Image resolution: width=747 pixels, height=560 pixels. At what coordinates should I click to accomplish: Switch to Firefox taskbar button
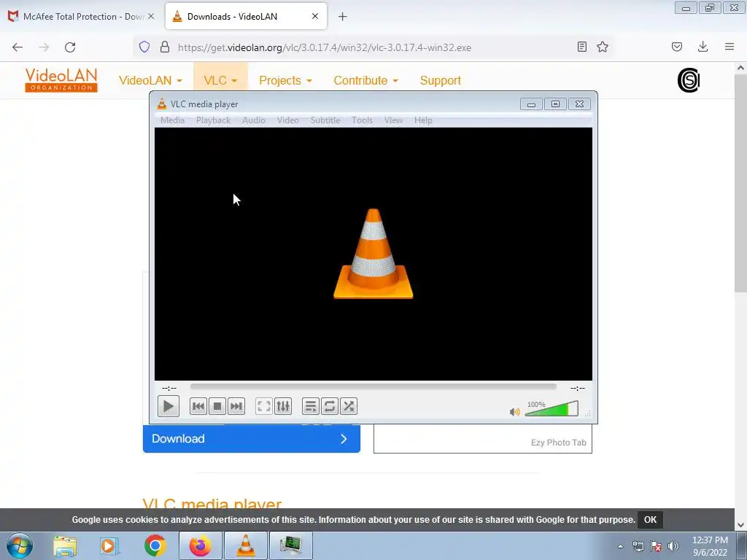tap(200, 545)
